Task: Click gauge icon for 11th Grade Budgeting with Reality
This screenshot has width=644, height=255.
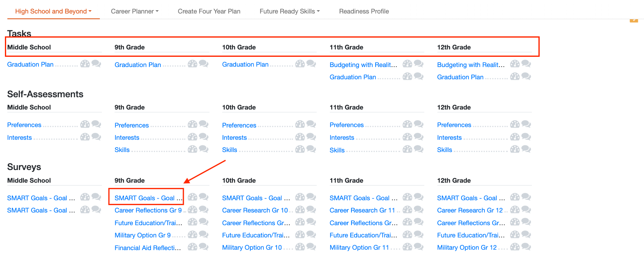Action: pyautogui.click(x=407, y=64)
